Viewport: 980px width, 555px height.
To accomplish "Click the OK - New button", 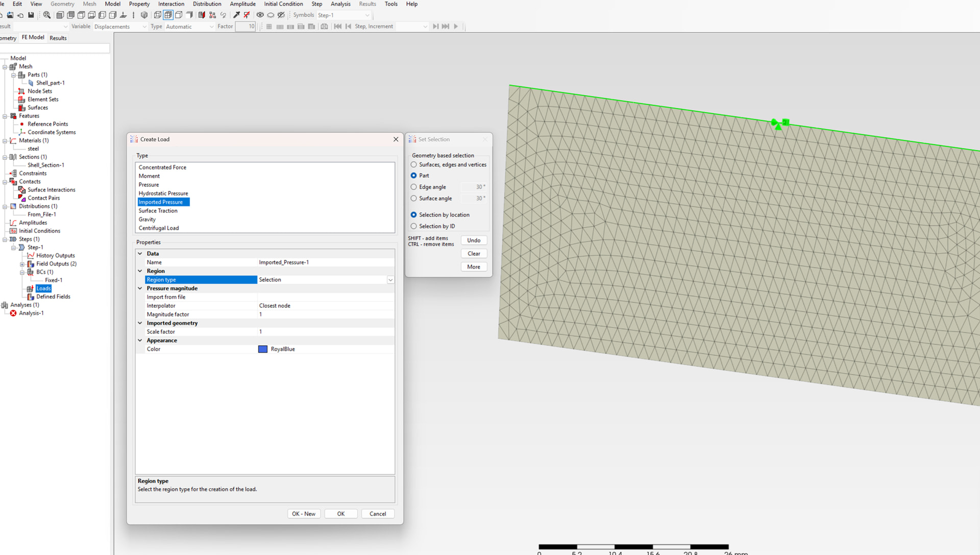I will click(x=304, y=514).
